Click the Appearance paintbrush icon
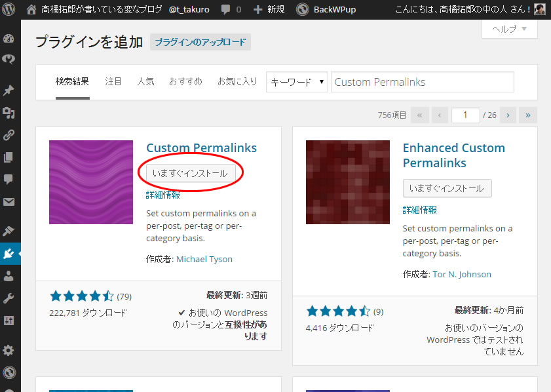Viewport: 551px width, 392px height. point(9,231)
